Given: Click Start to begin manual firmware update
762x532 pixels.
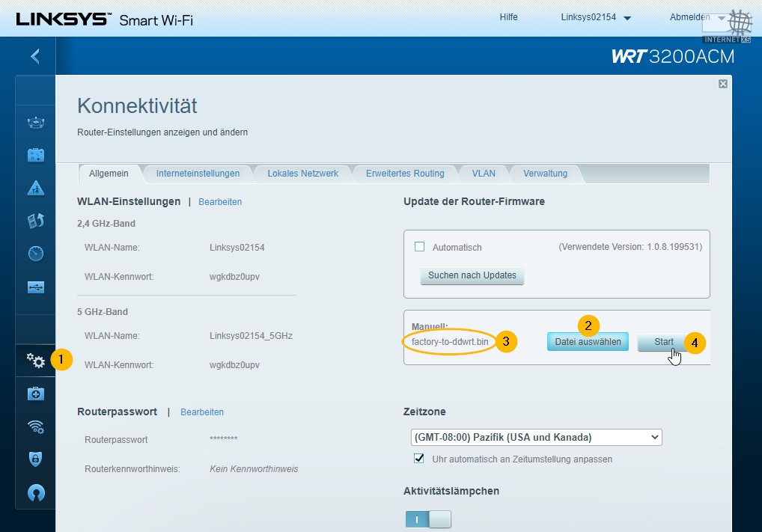Looking at the screenshot, I should [x=663, y=341].
